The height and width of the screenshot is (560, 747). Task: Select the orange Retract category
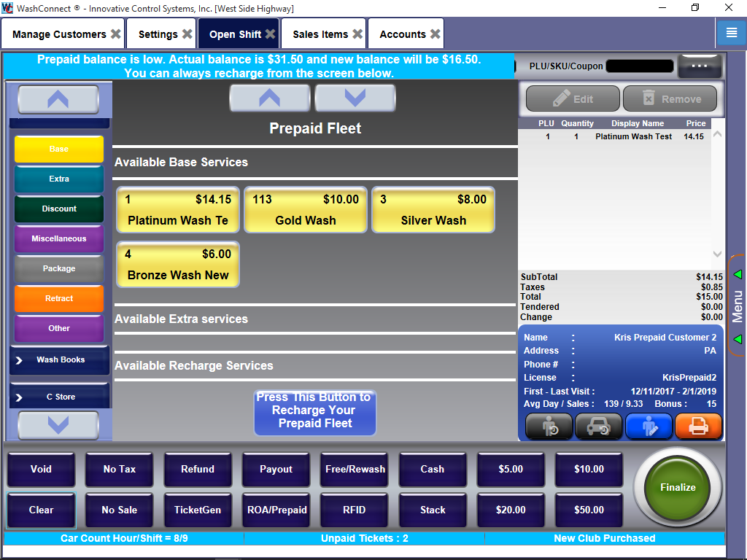pos(59,298)
